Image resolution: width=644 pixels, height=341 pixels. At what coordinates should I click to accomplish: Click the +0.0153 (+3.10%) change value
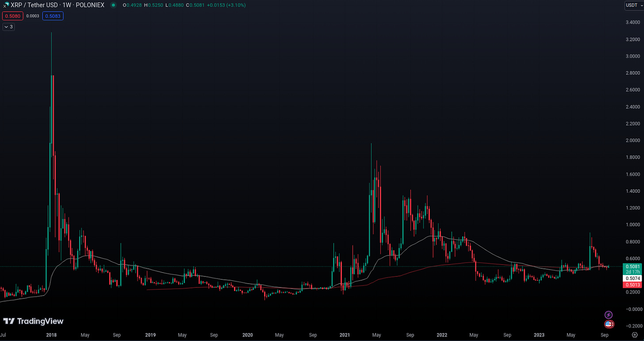coord(227,5)
